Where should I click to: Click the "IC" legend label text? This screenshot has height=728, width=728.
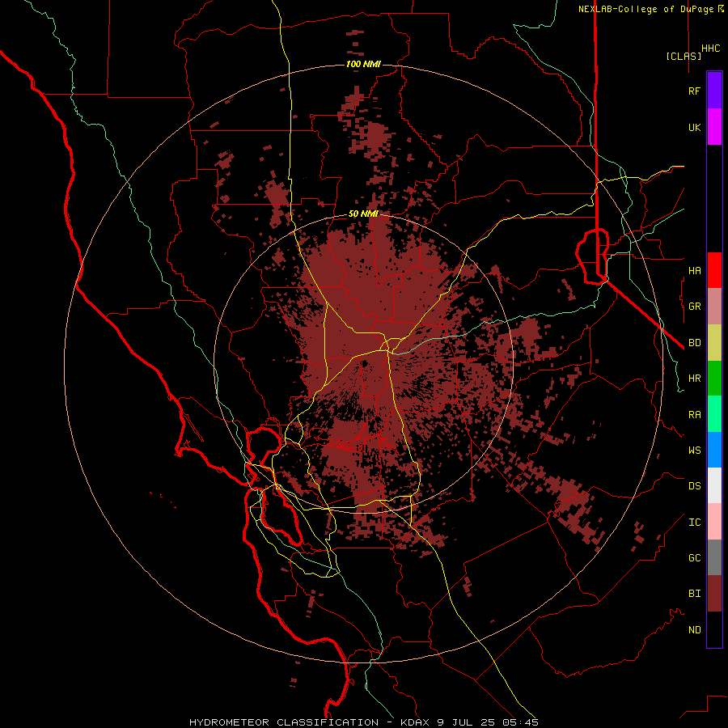[694, 523]
